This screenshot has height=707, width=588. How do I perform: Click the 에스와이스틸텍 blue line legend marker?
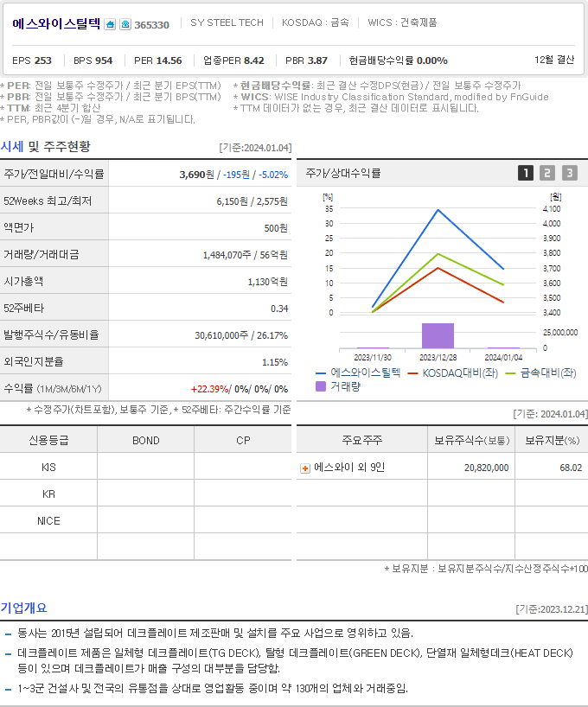(321, 373)
